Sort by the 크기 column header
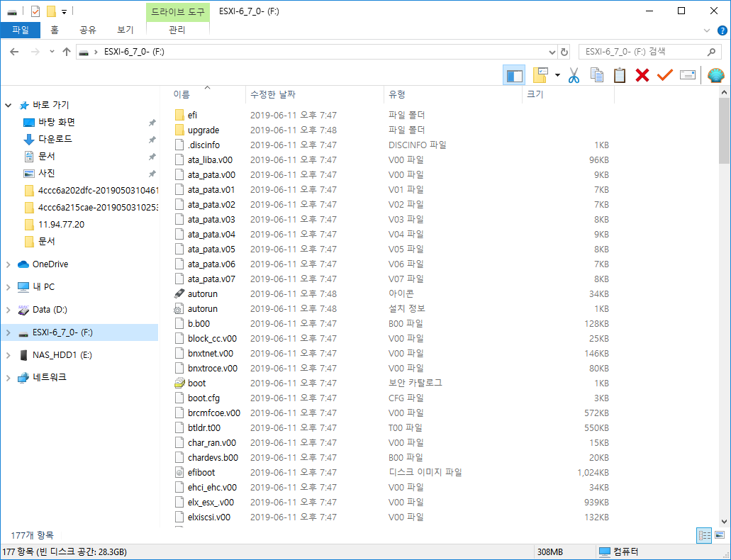The height and width of the screenshot is (560, 731). (x=569, y=94)
